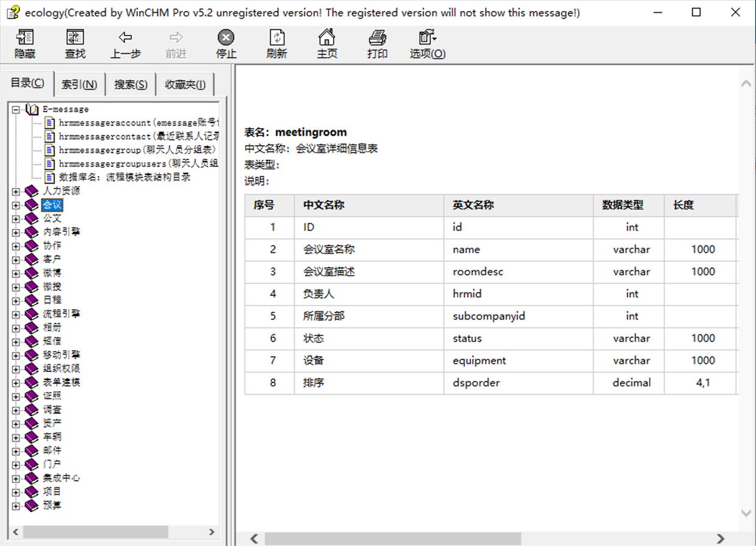Collapse the E-message tree node

[x=16, y=110]
